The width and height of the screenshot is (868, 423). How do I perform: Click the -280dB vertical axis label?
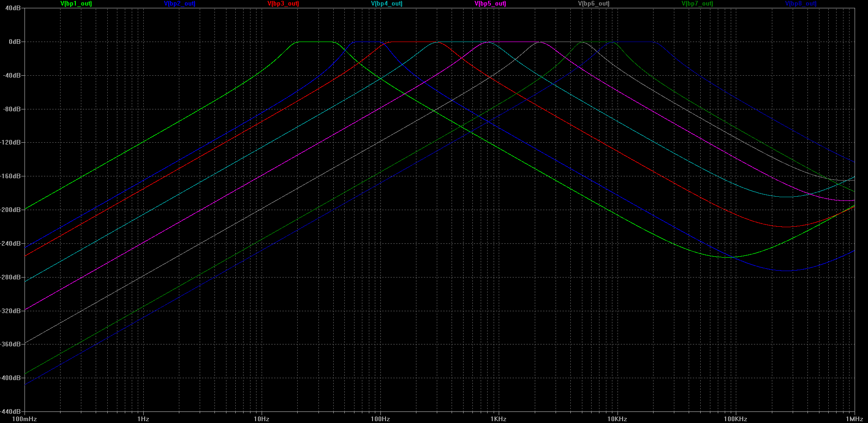(x=11, y=278)
